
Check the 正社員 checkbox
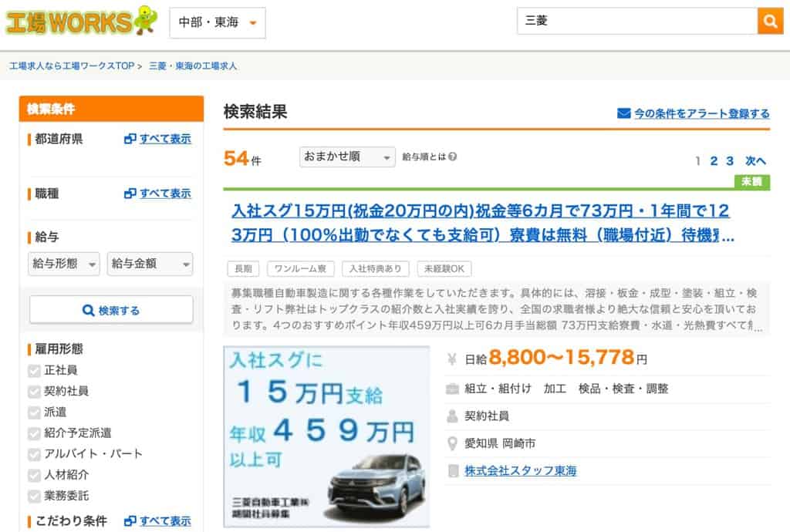tap(34, 371)
